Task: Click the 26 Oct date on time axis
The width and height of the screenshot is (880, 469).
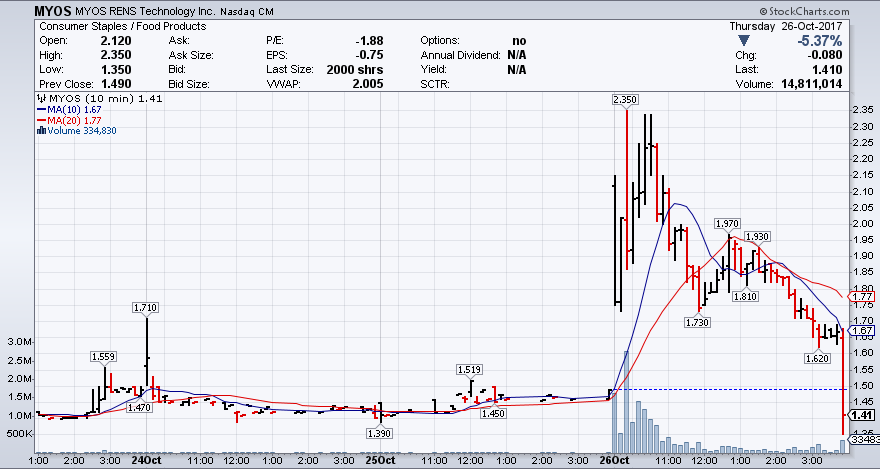Action: [613, 461]
